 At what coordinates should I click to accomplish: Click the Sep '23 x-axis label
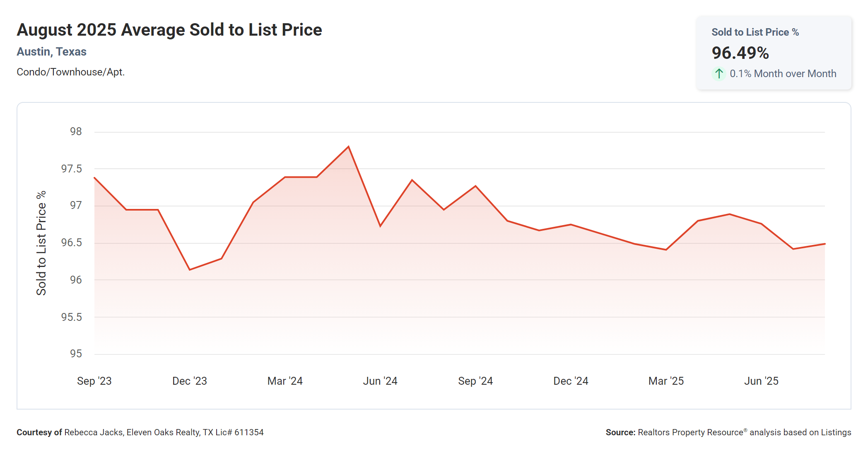(94, 381)
